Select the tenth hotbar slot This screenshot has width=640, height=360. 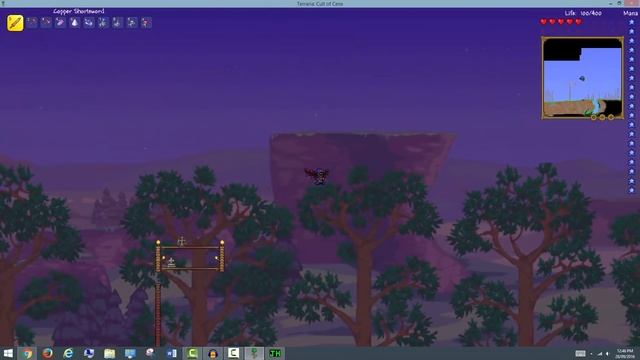tap(146, 22)
